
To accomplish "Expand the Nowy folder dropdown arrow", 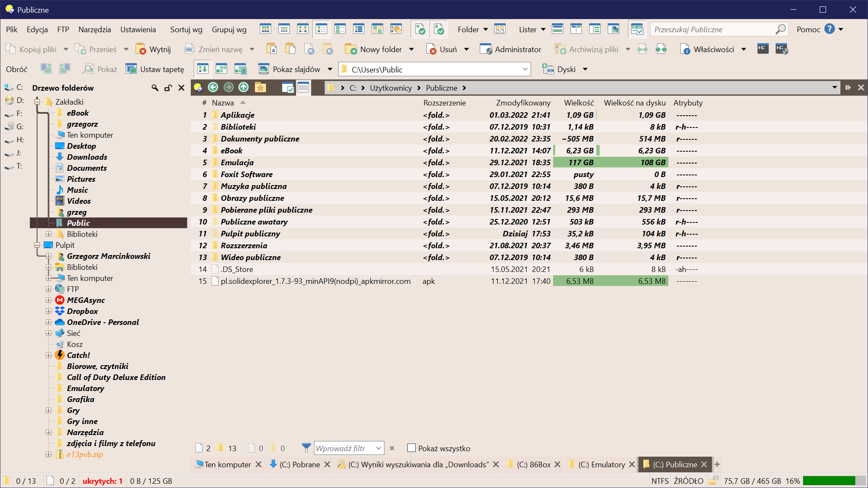I will [x=412, y=49].
